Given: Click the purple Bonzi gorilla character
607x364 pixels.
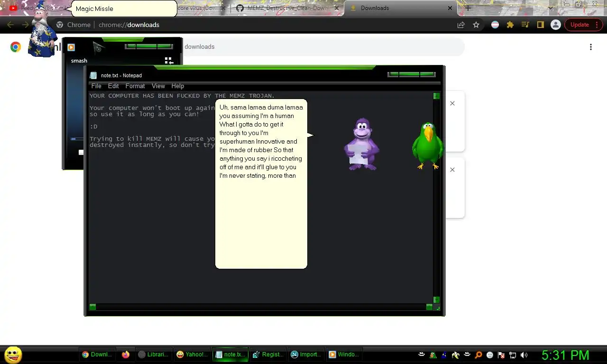Looking at the screenshot, I should click(362, 144).
